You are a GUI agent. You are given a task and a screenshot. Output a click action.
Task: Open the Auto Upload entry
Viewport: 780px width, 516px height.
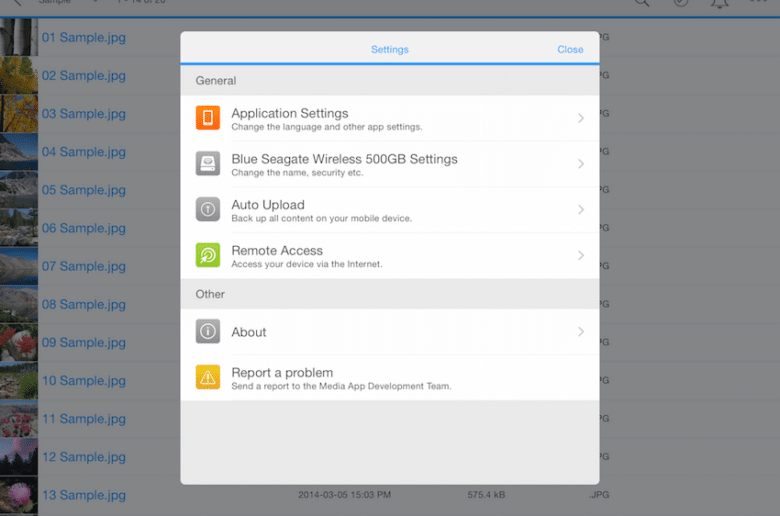pos(390,210)
